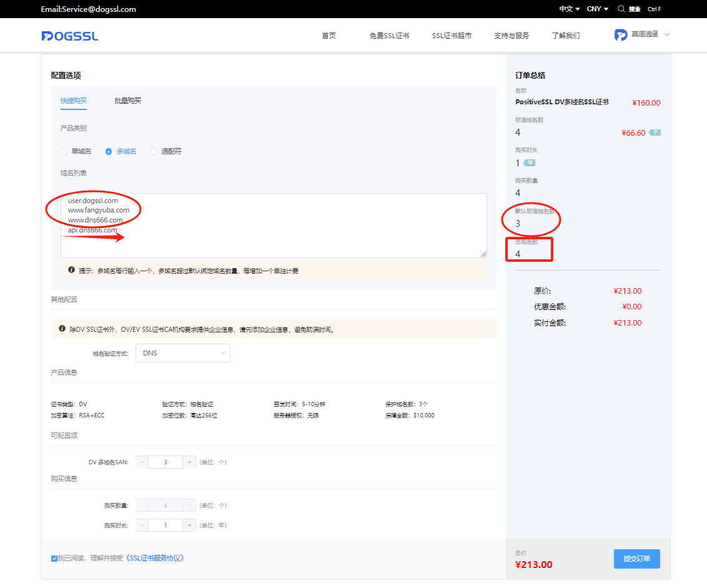This screenshot has width=707, height=588.
Task: Grab the textarea resize handle
Action: [483, 254]
